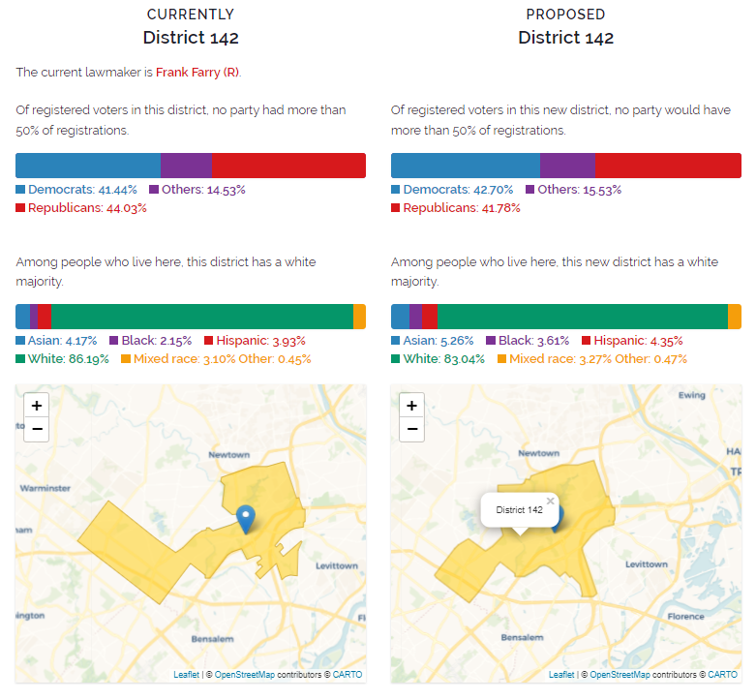Zoom in on the current district map

[36, 406]
